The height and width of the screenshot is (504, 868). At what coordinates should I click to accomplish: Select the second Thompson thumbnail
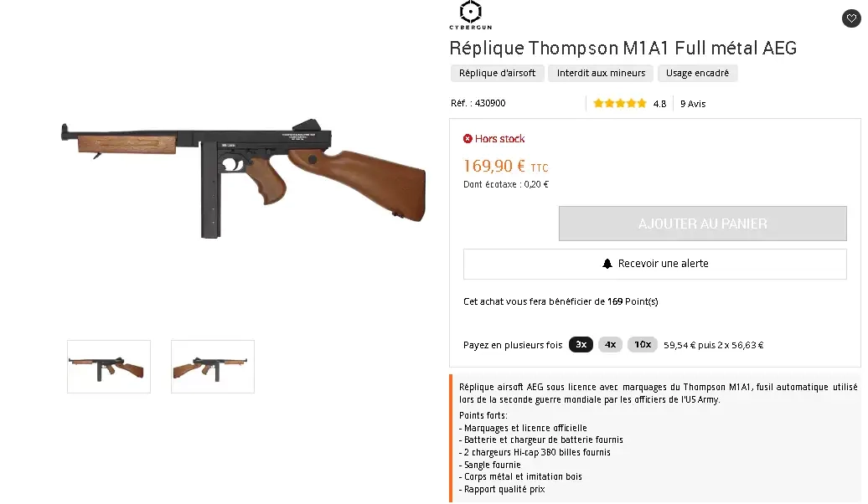213,367
